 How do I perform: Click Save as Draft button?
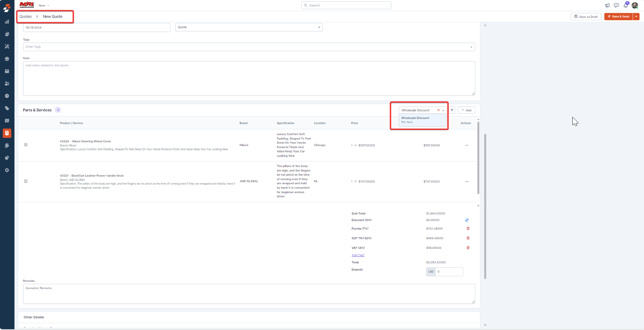(586, 16)
